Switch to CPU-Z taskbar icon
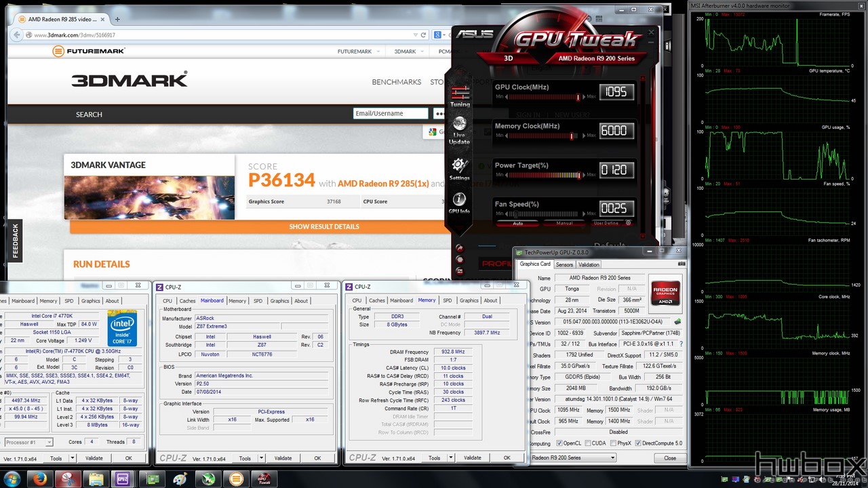 [123, 479]
